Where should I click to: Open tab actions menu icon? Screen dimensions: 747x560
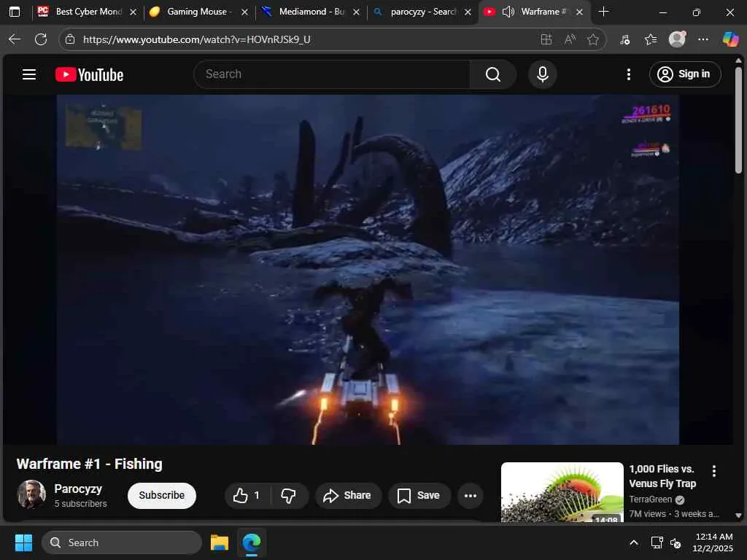[15, 12]
